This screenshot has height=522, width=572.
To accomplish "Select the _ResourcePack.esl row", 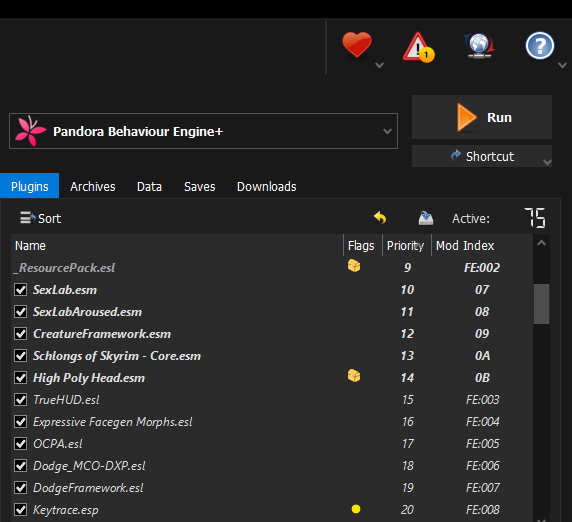I will coord(272,267).
